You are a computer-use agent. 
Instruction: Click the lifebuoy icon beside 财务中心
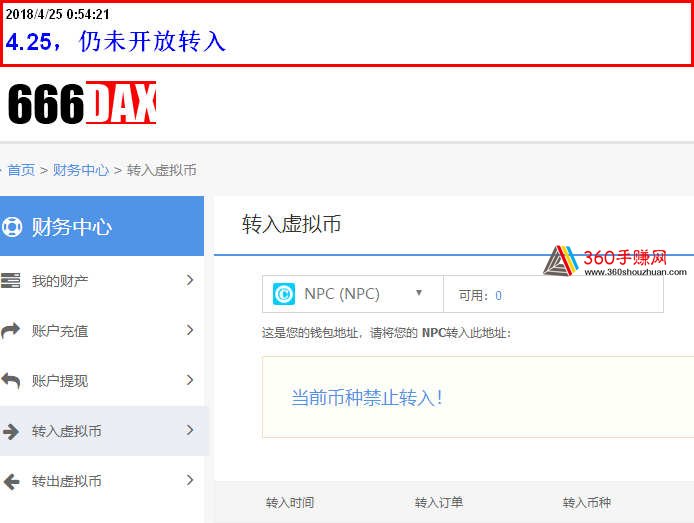(12, 227)
